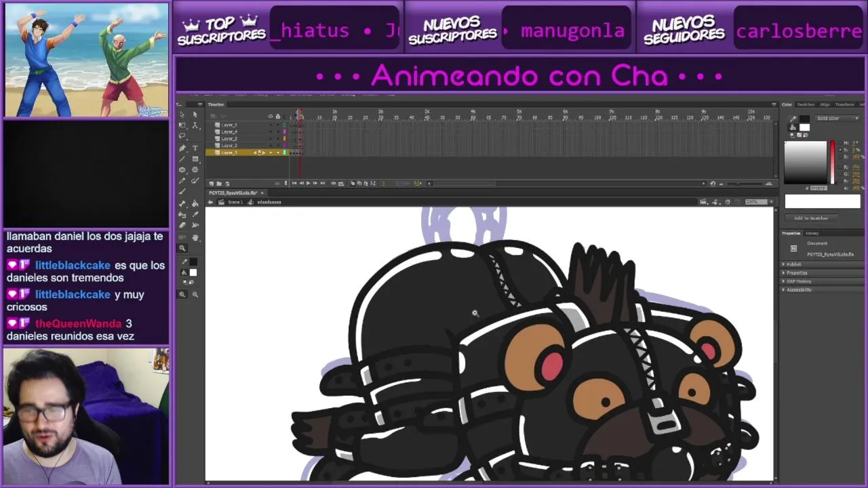868x488 pixels.
Task: Toggle the timeline Loop button
Action: coord(341,183)
